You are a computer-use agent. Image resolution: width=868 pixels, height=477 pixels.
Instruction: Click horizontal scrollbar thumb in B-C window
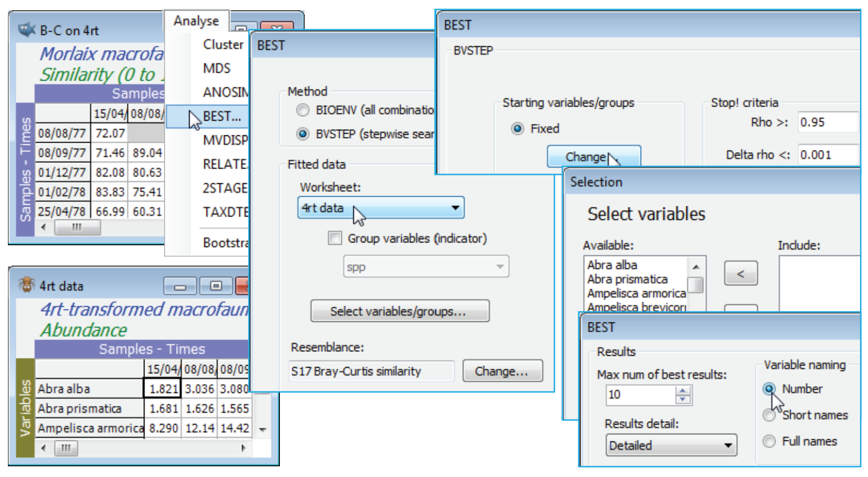77,227
